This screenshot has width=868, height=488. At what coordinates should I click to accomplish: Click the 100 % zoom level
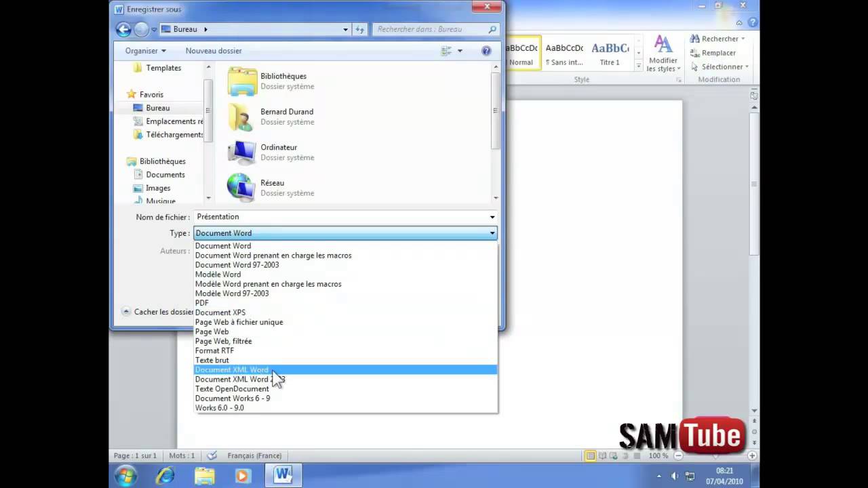(x=658, y=455)
